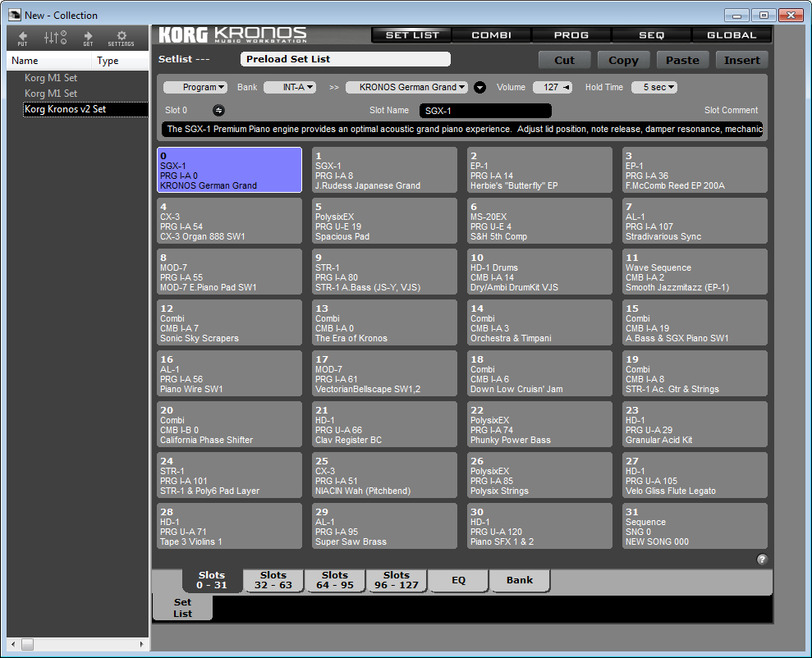Select slot 7 Stradivarious Sync

point(695,221)
